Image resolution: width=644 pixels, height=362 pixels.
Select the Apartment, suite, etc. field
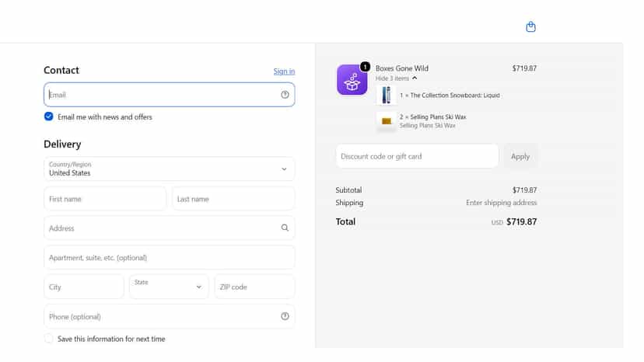tap(170, 257)
